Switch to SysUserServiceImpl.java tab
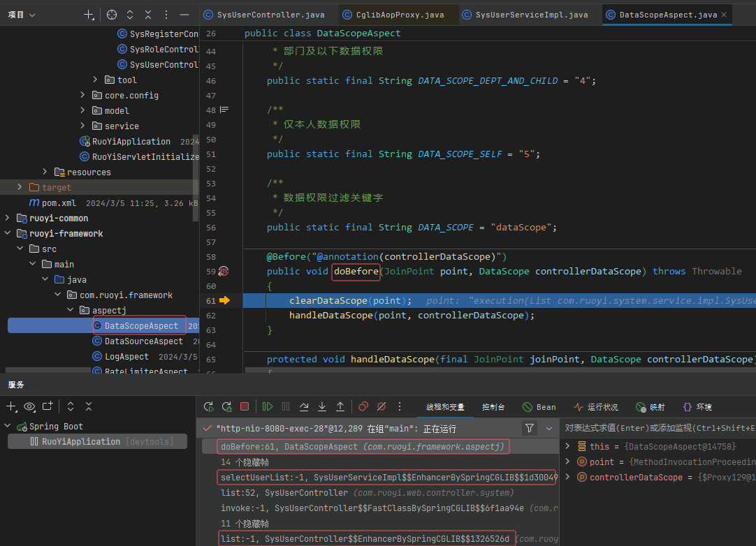Image resolution: width=756 pixels, height=546 pixels. 525,15
